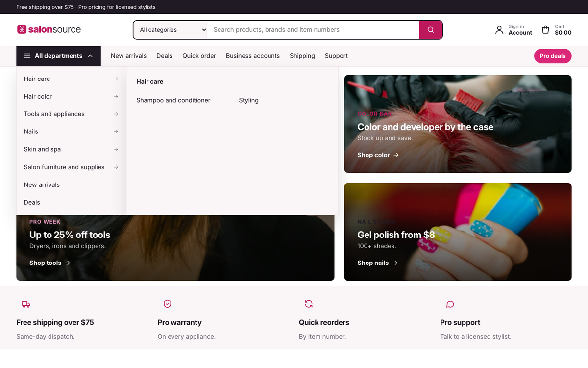Open the Color and developer promo image
The height and width of the screenshot is (368, 588).
click(x=458, y=124)
